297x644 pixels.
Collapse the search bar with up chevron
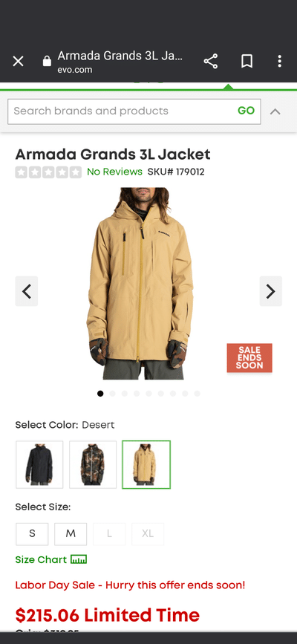275,111
